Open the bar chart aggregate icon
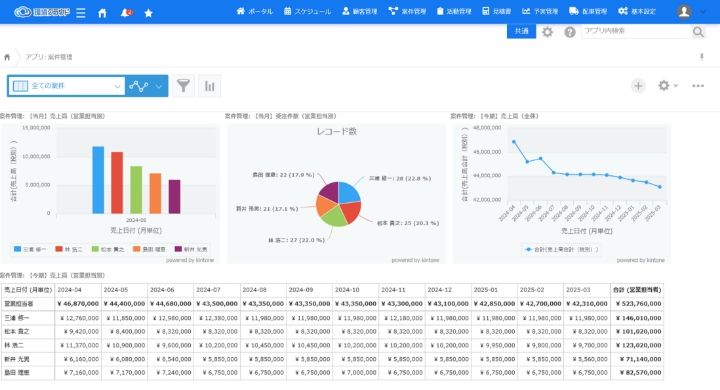720x390 pixels. click(209, 85)
